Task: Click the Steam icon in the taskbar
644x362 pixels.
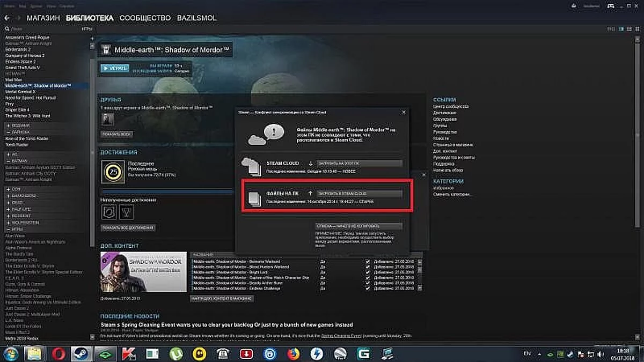Action: tap(81, 353)
